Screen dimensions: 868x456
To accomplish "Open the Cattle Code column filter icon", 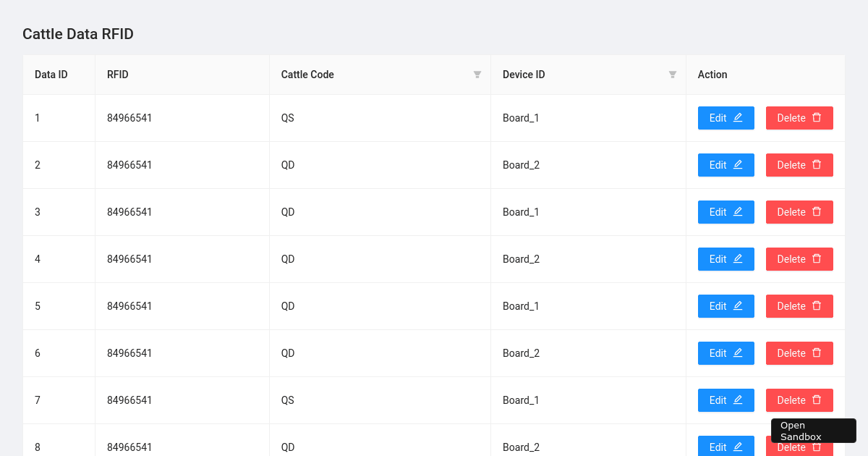I will 477,75.
